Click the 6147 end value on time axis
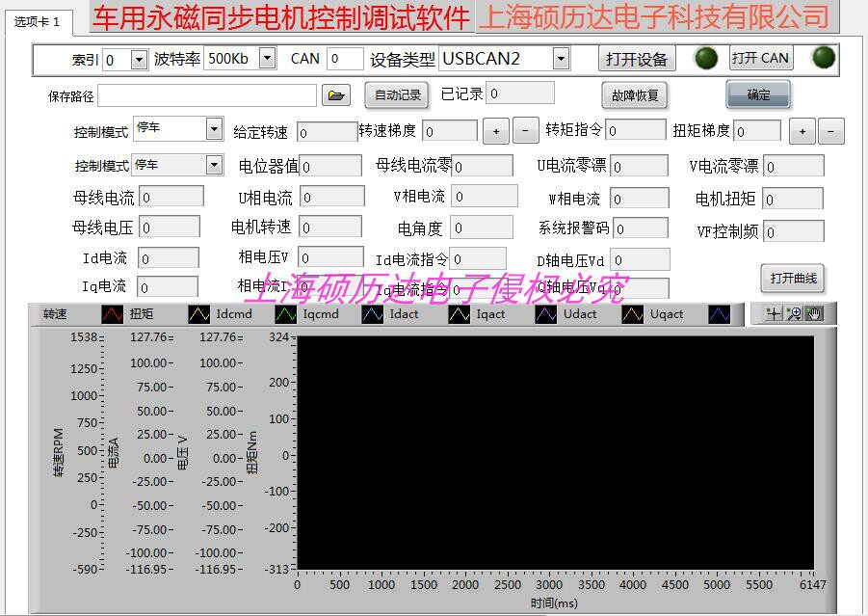The width and height of the screenshot is (868, 616). [813, 584]
